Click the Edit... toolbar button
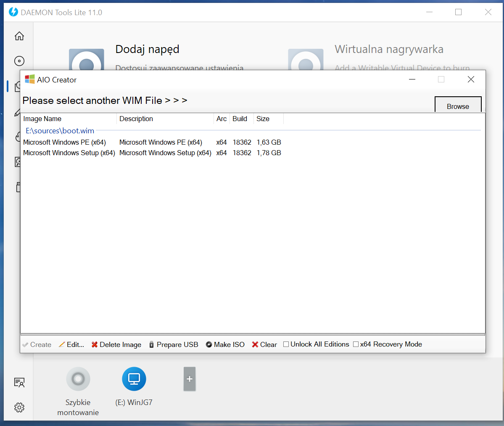Viewport: 504px width, 426px height. (71, 345)
